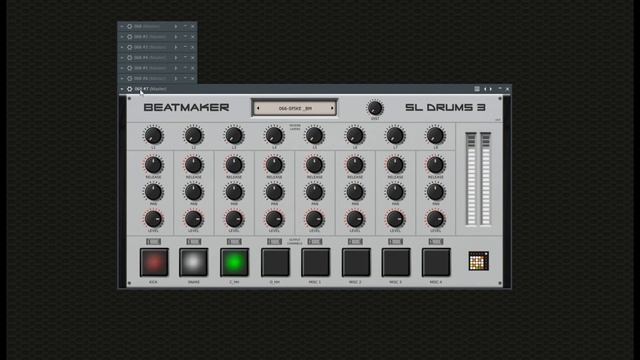Image resolution: width=640 pixels, height=360 pixels.
Task: Open output channel selector above MISC 2 pad
Action: [355, 242]
